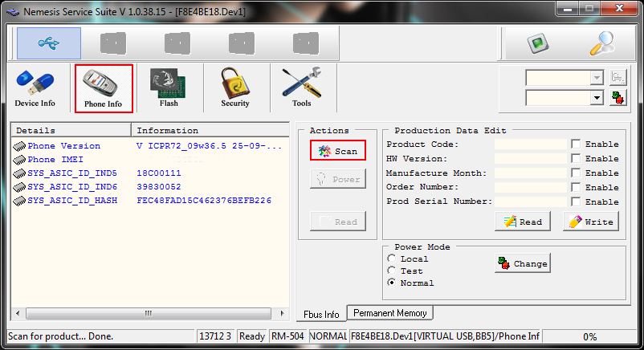Open the Flash section
The image size is (644, 350).
coord(169,88)
